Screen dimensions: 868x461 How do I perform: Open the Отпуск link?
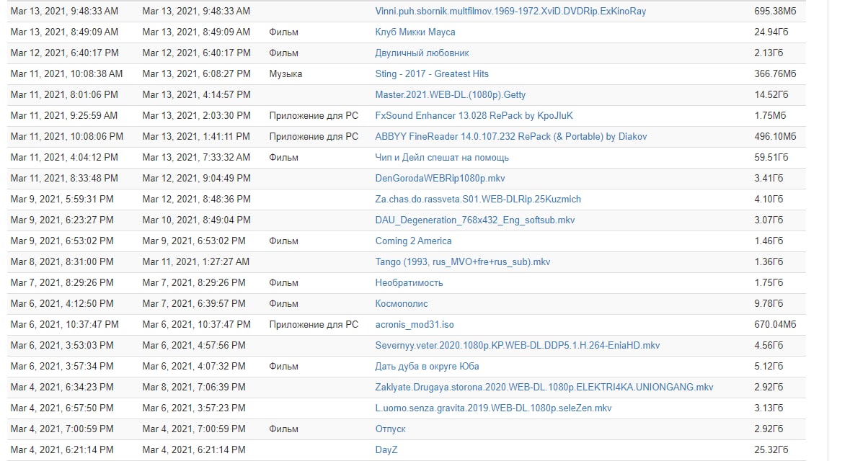(x=390, y=429)
